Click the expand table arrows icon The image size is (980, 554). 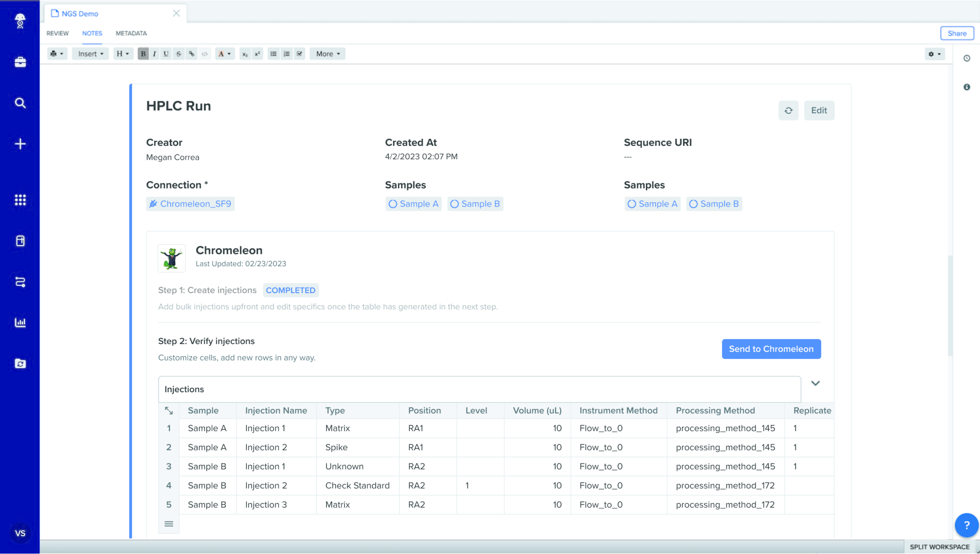[x=169, y=411]
